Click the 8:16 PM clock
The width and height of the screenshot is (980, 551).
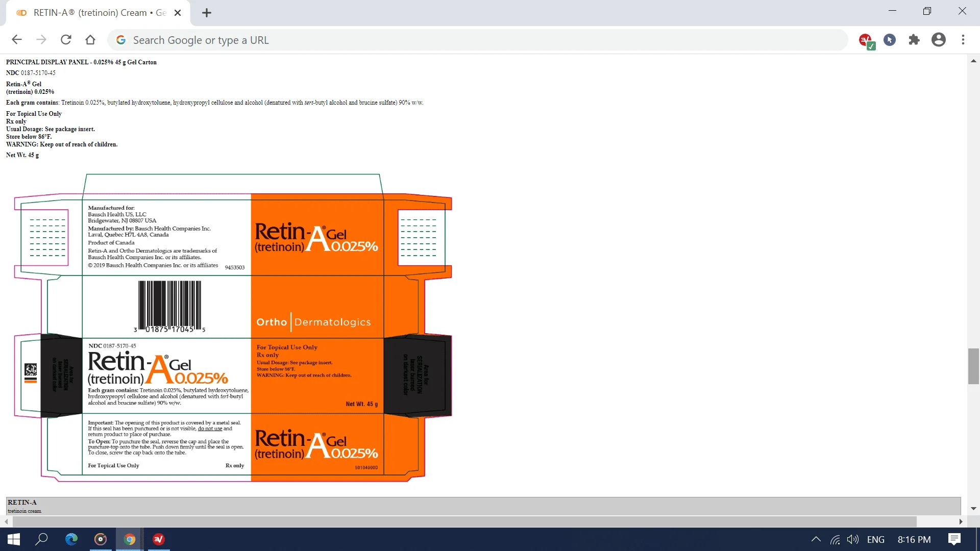pos(914,539)
